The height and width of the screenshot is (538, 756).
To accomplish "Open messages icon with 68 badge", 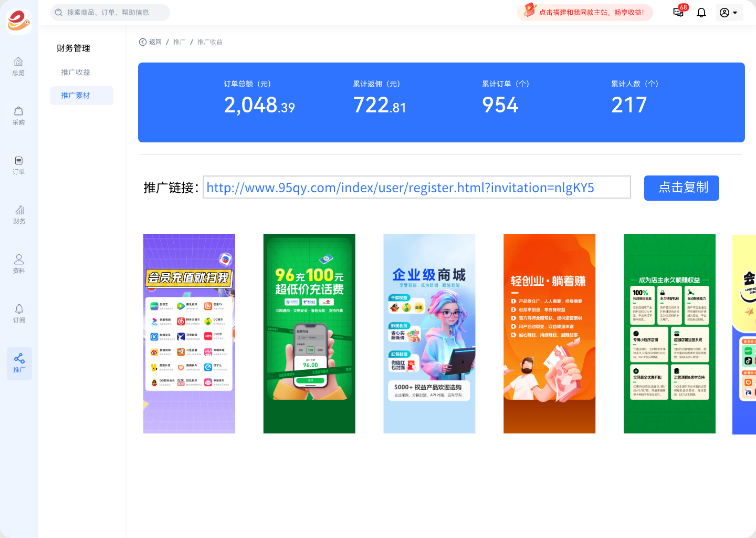I will point(678,13).
